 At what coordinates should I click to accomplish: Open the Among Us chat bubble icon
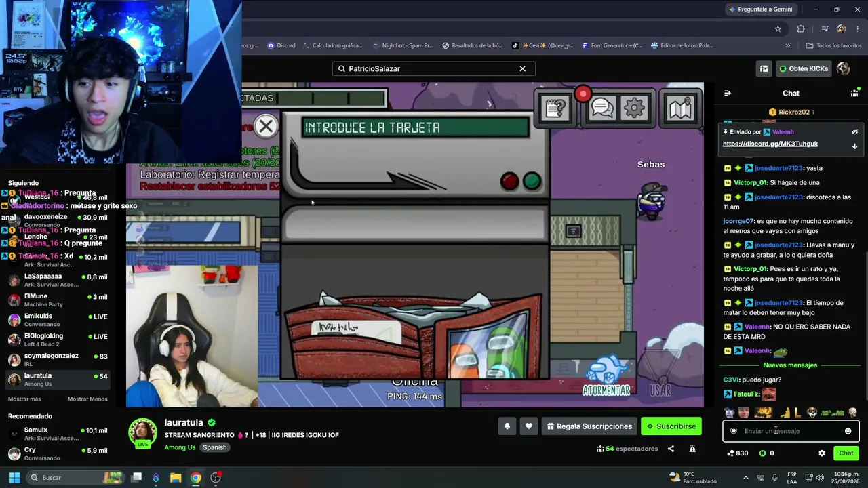tap(602, 108)
